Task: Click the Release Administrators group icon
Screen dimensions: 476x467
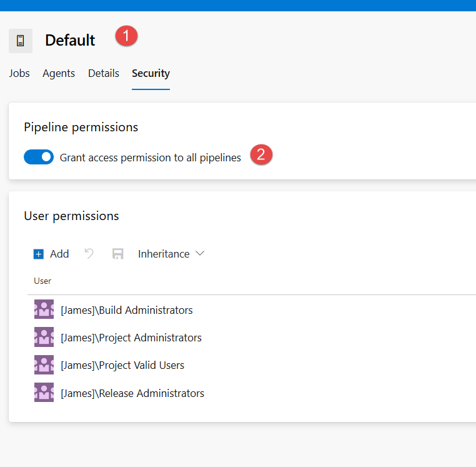Action: tap(44, 393)
